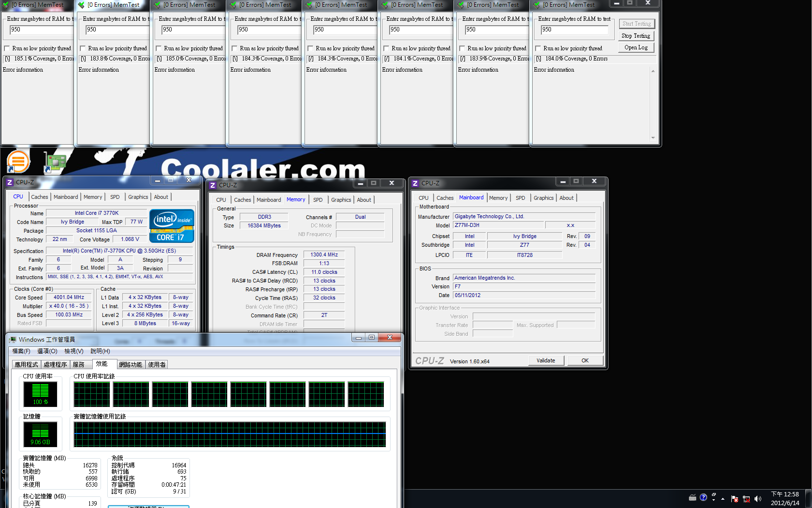Click the Core Speed value 4001.04 MHz

click(69, 298)
